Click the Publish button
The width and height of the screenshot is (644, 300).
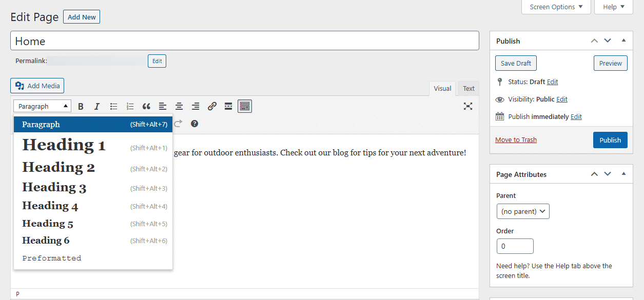(x=610, y=139)
